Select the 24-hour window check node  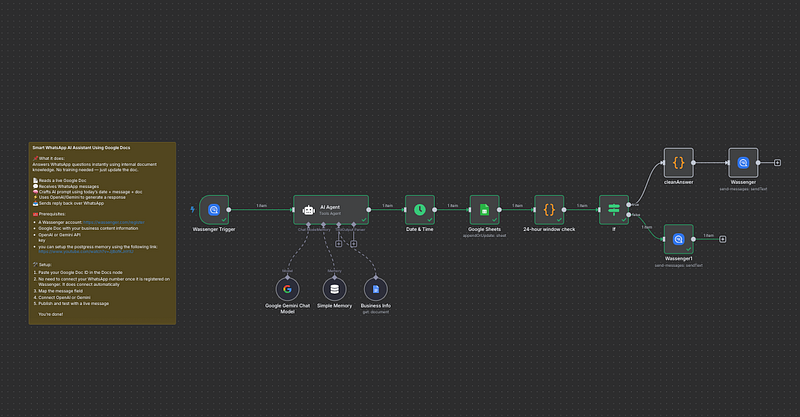549,210
